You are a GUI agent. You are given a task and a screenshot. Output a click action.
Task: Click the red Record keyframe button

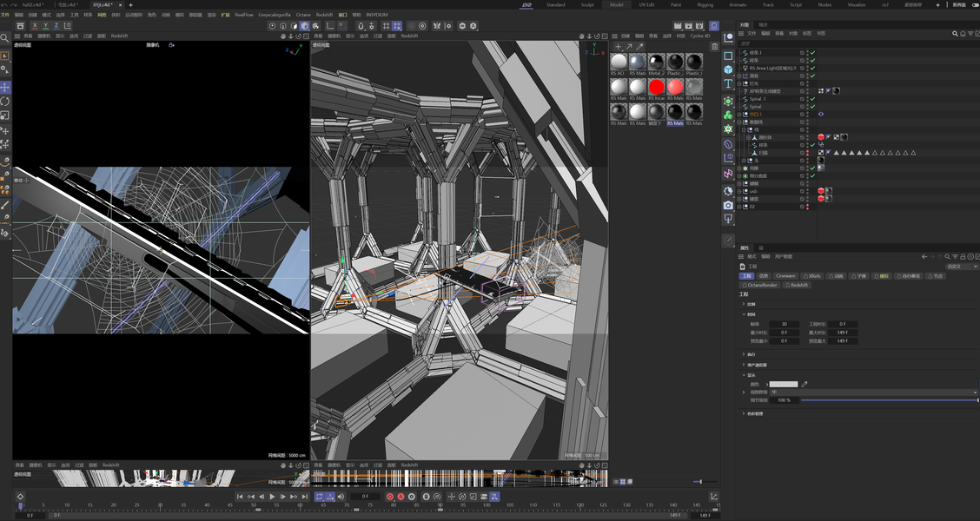[390, 497]
